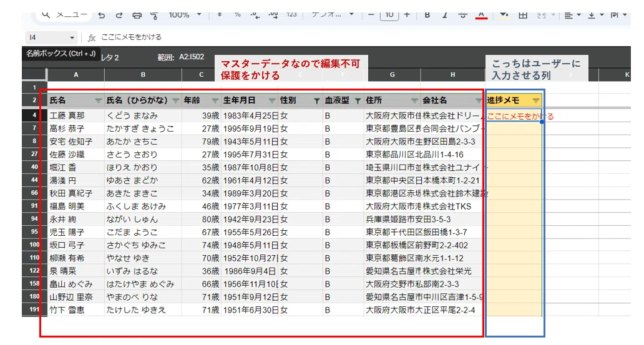Click the cell さかぐち ゆみこ
Viewport: 644px width, 345px height.
[143, 245]
